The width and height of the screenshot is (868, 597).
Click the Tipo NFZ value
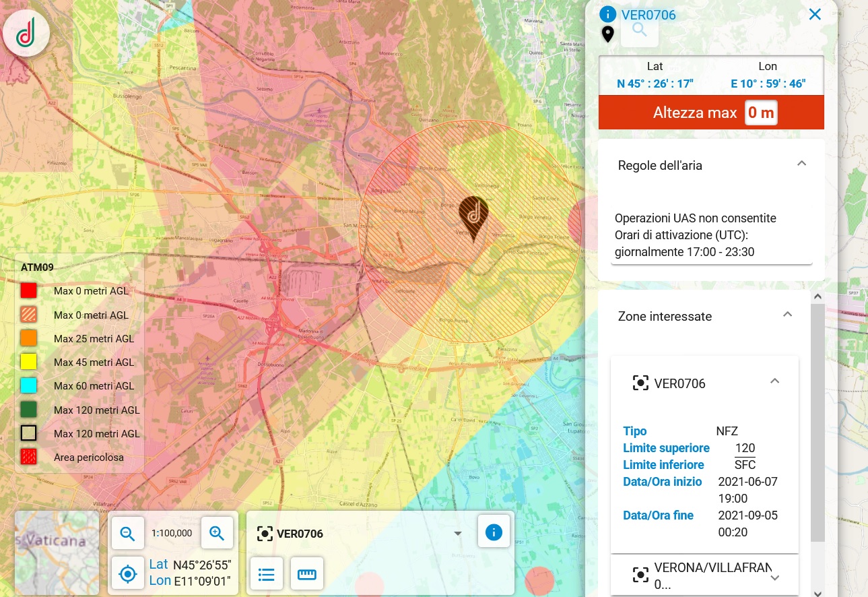(727, 431)
